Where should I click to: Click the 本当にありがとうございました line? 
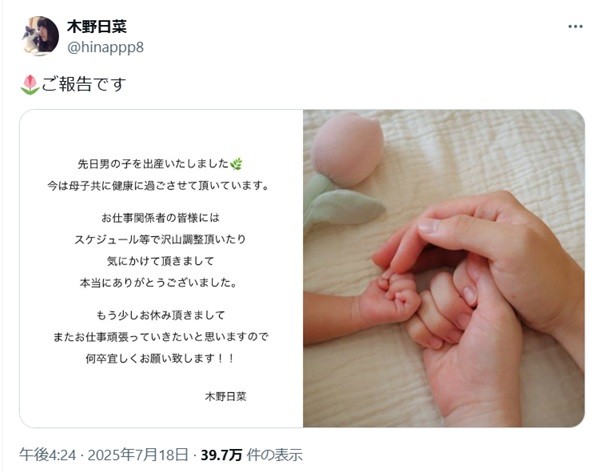(159, 283)
